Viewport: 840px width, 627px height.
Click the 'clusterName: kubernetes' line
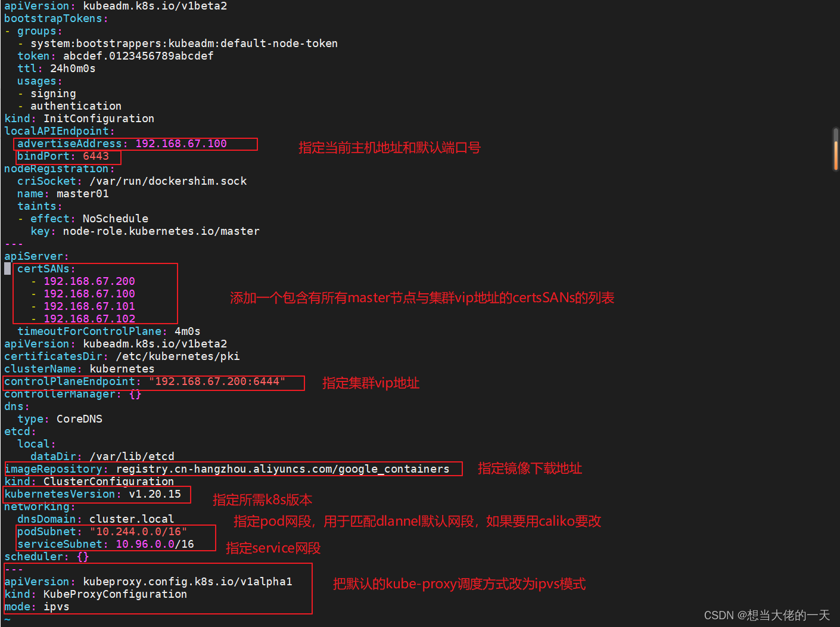[x=79, y=369]
